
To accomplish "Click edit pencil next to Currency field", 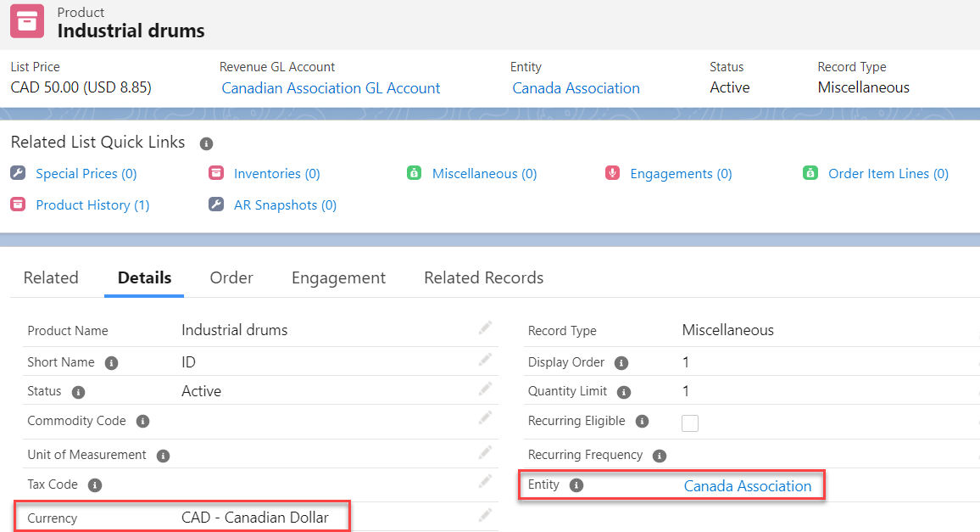I will coord(485,514).
